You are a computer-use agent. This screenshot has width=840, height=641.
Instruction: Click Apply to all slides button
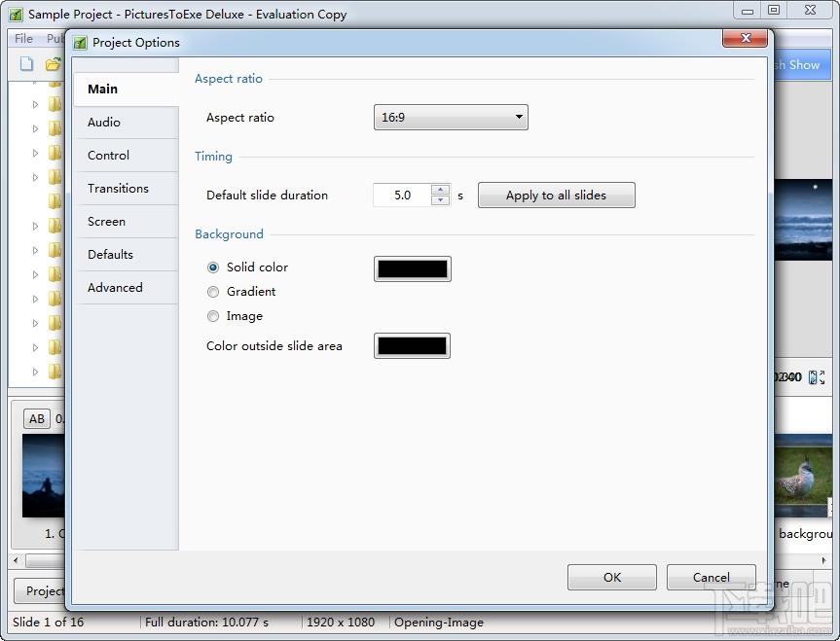coord(556,195)
